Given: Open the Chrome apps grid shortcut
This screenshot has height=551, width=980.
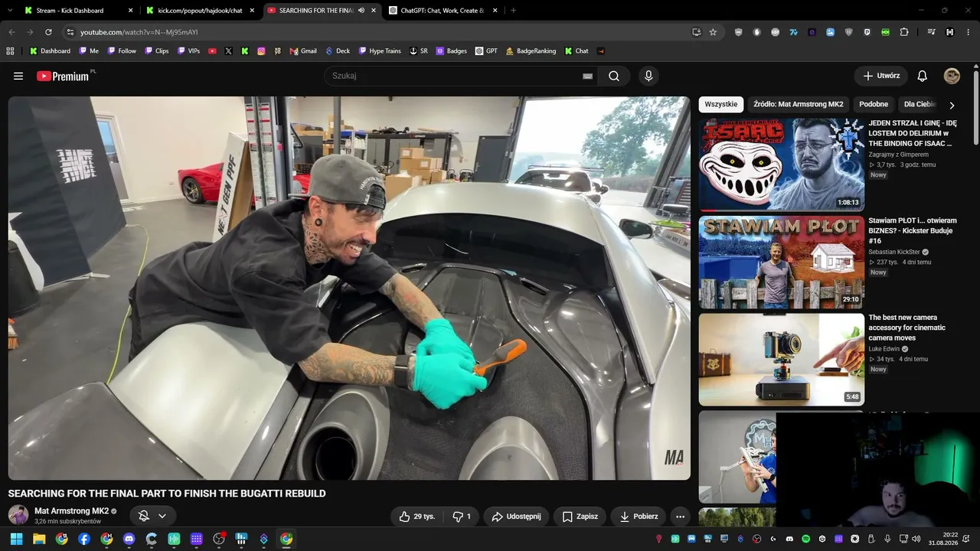Looking at the screenshot, I should click(x=10, y=51).
